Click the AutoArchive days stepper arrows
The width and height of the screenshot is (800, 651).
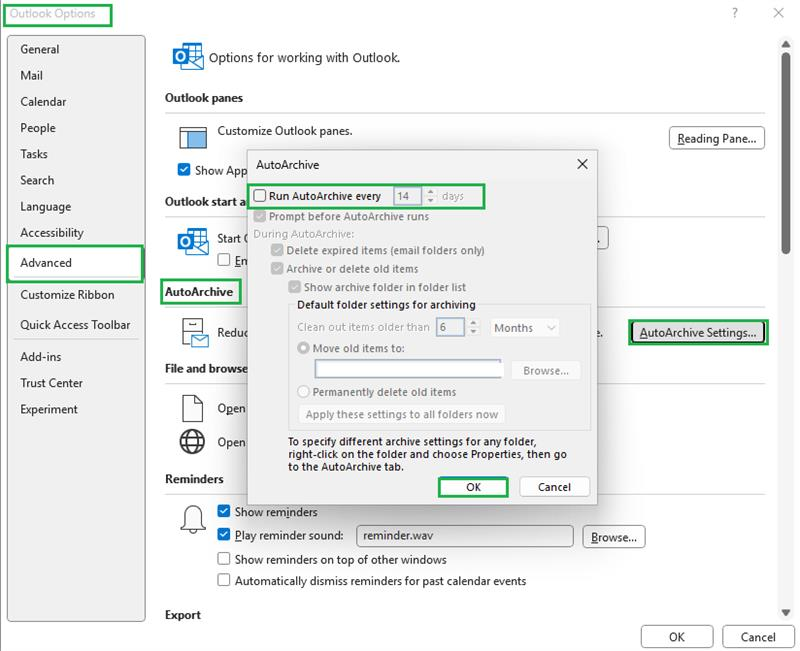(x=431, y=196)
